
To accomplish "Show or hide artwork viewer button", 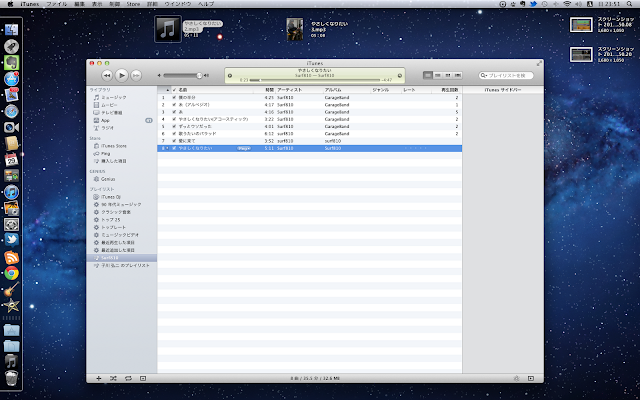I will click(143, 378).
